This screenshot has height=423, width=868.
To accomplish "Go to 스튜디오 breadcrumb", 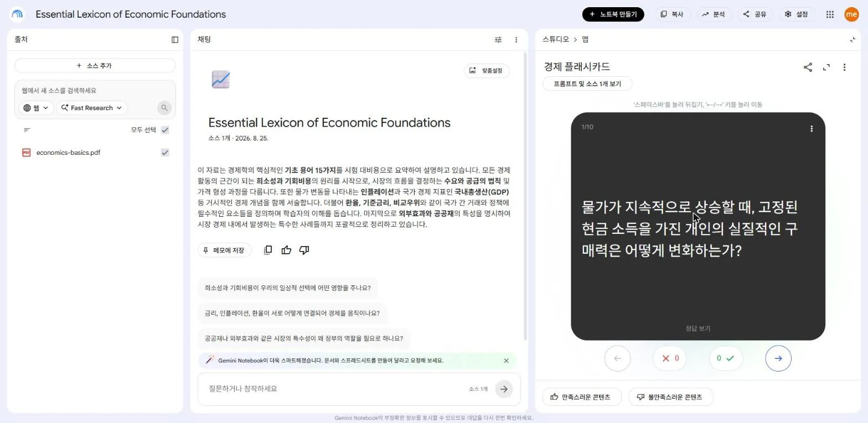I will (x=556, y=39).
